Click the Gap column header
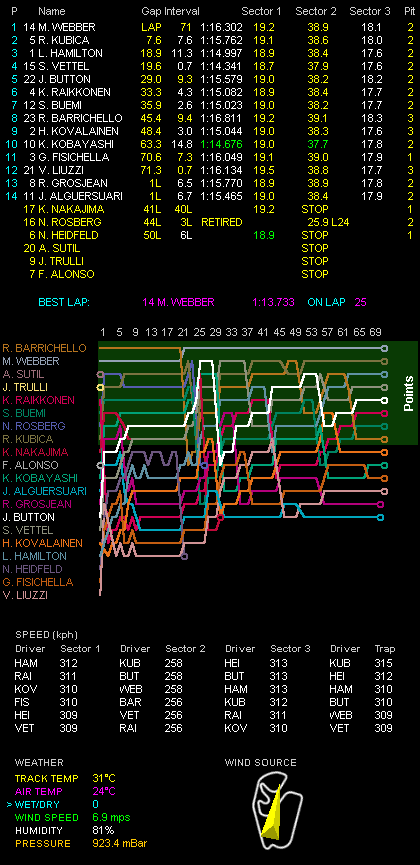 click(x=150, y=11)
